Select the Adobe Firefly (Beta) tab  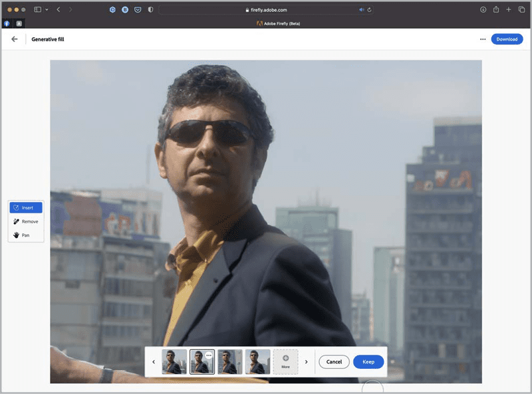[x=278, y=23]
